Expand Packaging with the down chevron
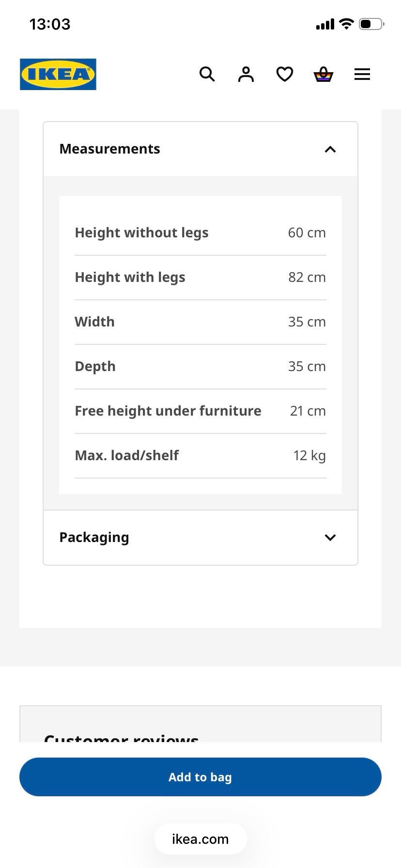This screenshot has height=868, width=401. point(330,537)
